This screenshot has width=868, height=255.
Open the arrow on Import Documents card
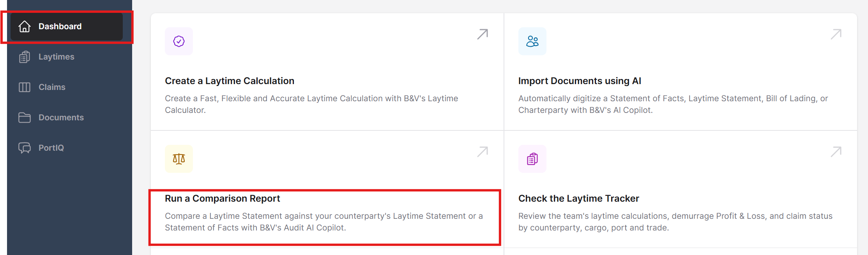836,34
